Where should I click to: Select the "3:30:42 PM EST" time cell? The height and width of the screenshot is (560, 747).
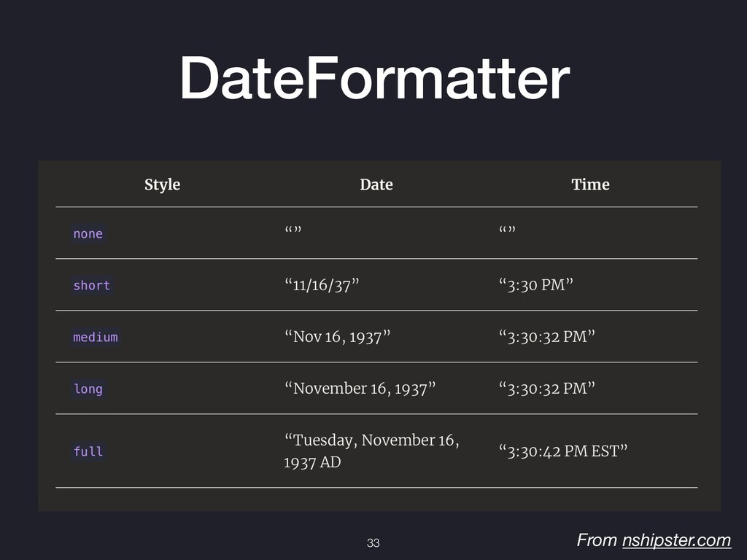click(563, 451)
